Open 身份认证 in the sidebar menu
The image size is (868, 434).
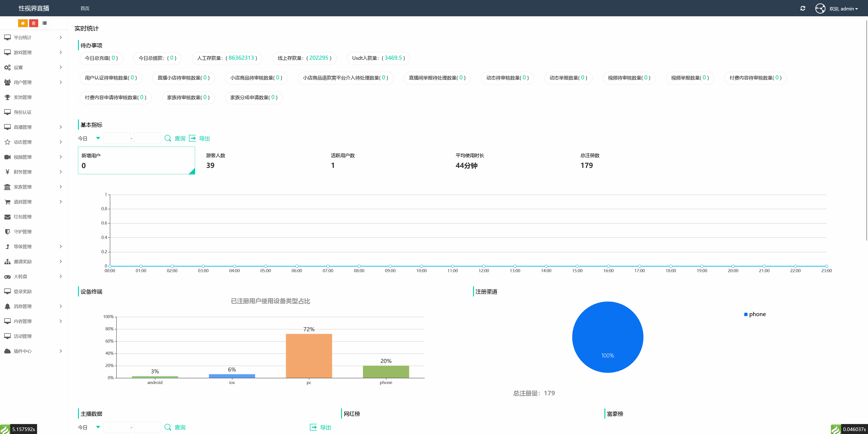click(x=23, y=112)
